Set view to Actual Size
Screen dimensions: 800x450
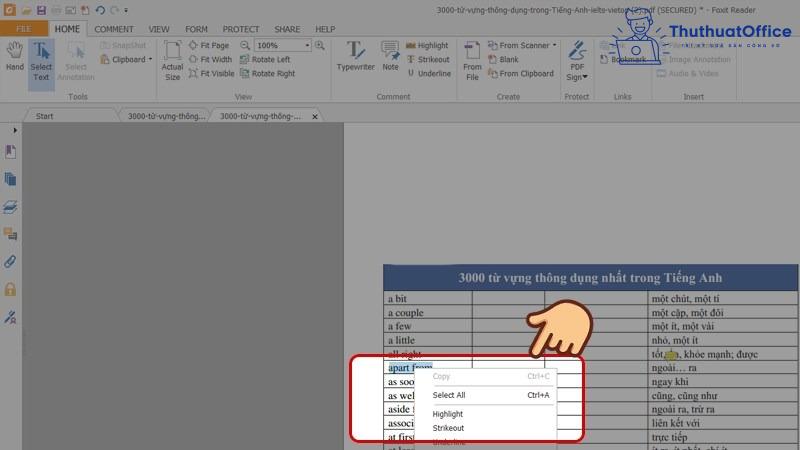pyautogui.click(x=172, y=61)
